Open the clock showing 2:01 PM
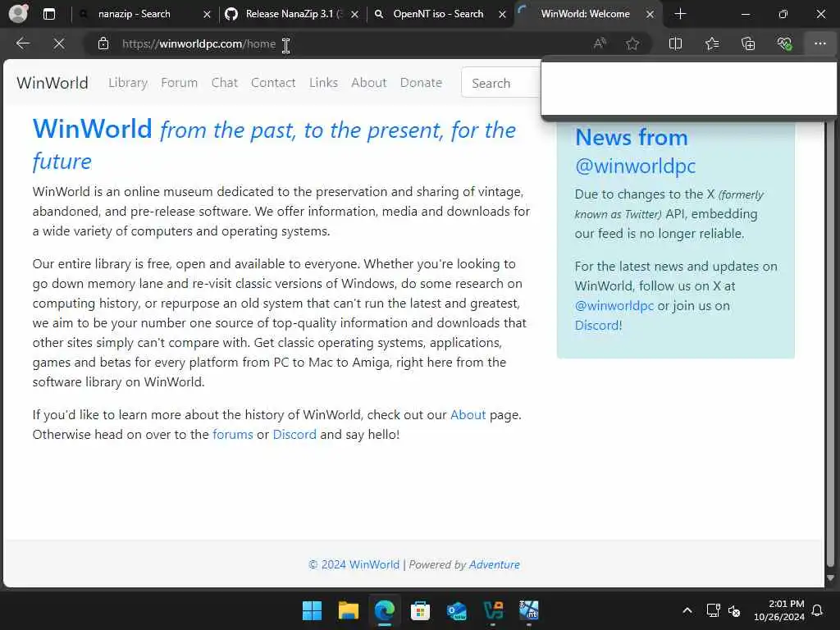The height and width of the screenshot is (630, 840). (779, 610)
